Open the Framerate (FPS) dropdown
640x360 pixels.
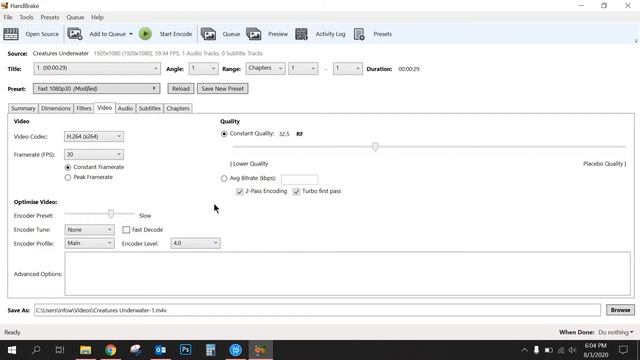tap(94, 154)
